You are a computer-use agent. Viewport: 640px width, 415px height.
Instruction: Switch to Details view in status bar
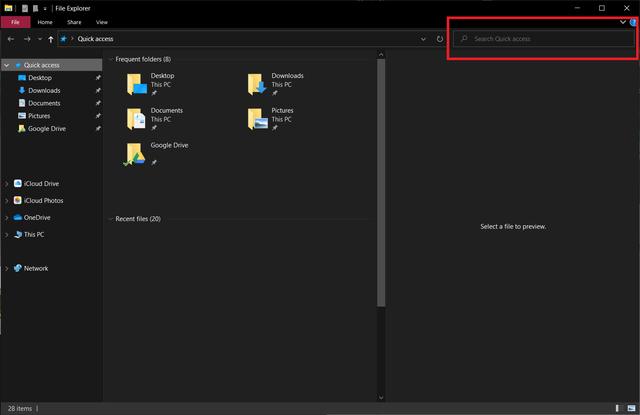point(618,408)
